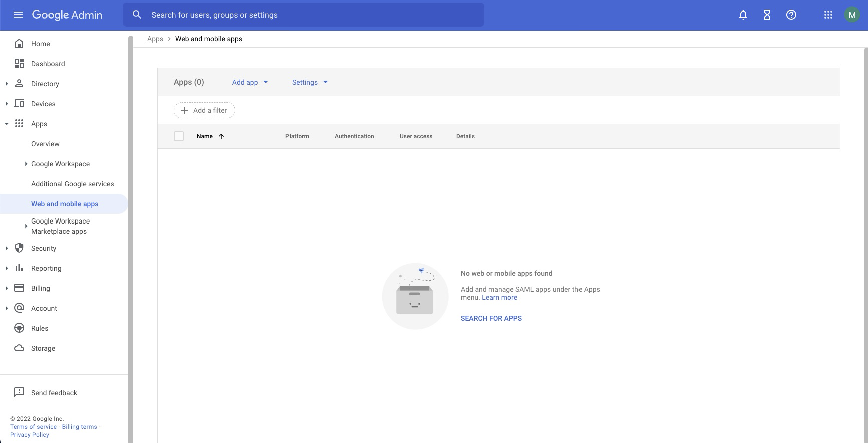
Task: Expand the Security section in sidebar
Action: coord(7,248)
